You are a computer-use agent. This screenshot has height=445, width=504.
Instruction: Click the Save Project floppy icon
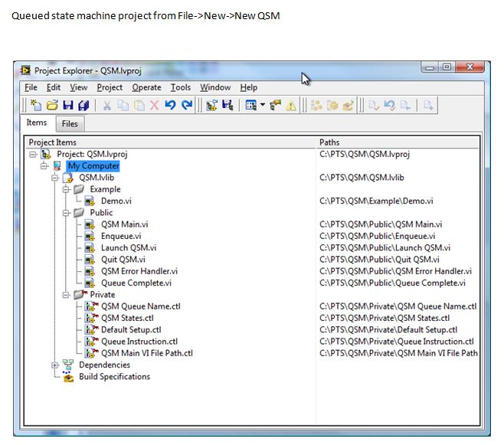point(68,105)
